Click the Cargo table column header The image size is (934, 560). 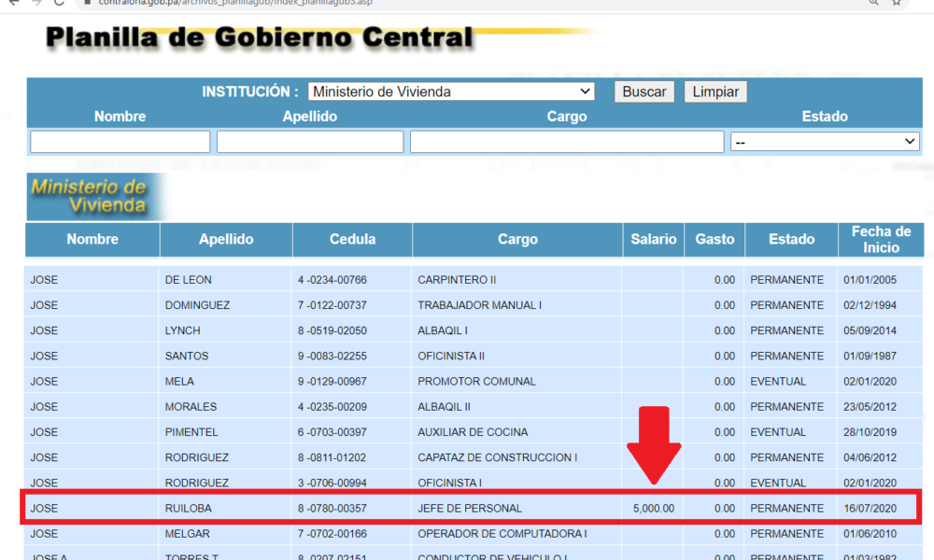[517, 239]
